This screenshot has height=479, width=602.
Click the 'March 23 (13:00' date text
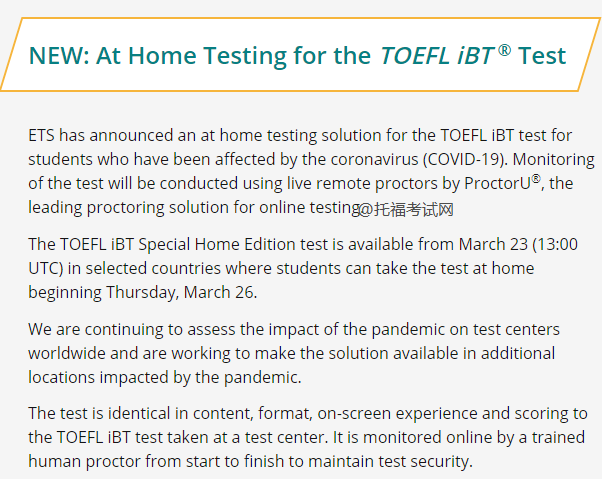(x=518, y=244)
